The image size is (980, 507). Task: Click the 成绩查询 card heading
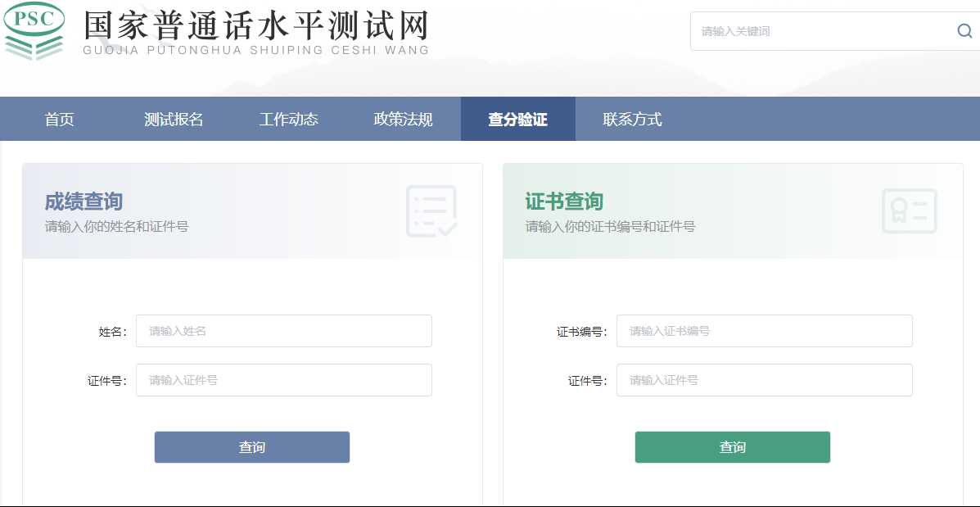click(84, 201)
